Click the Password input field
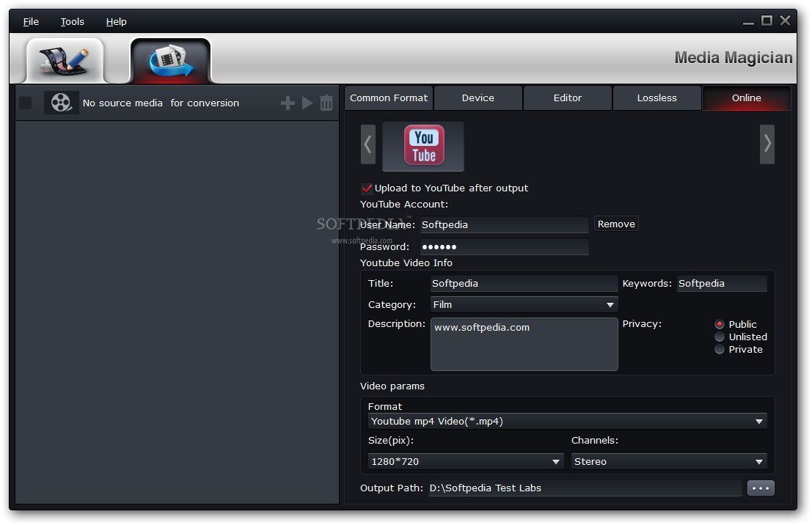This screenshot has height=525, width=812. pos(505,247)
